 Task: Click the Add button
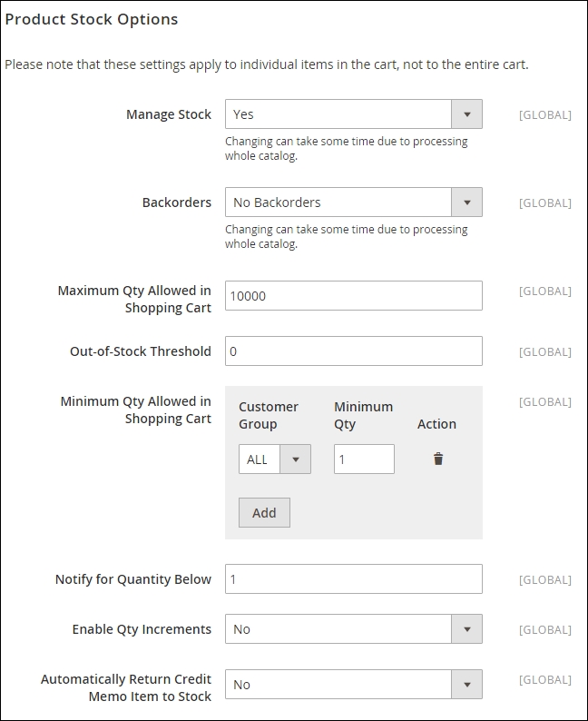coord(264,513)
